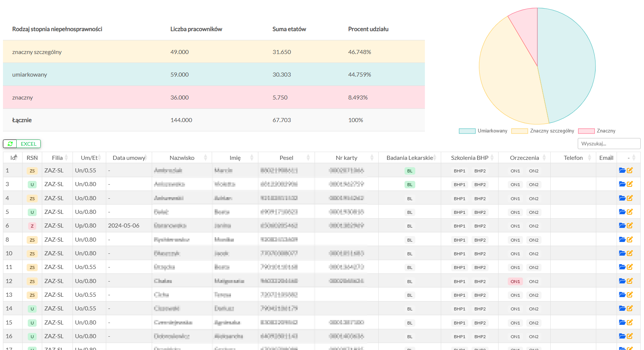Screen dimensions: 644x350
Task: Click edit icon for row 10
Action: click(x=630, y=253)
